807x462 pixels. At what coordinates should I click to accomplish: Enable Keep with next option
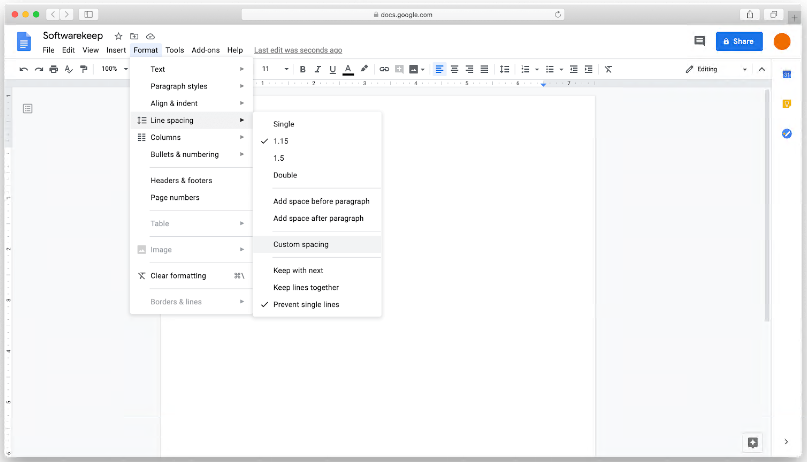(298, 270)
